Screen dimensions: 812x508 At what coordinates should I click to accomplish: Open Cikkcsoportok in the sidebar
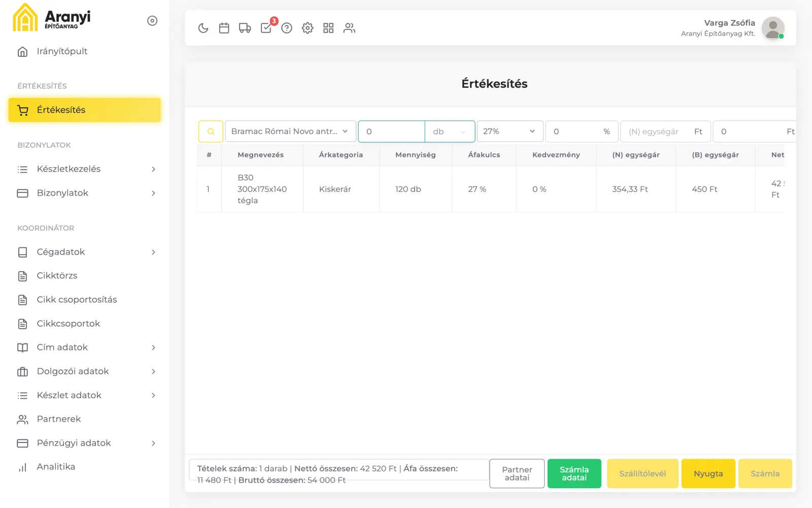click(84, 324)
